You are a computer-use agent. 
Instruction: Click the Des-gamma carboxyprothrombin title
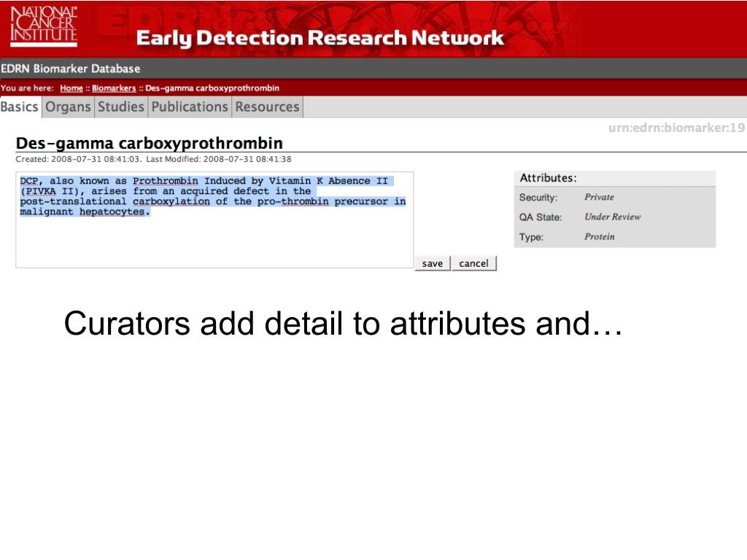(x=149, y=143)
